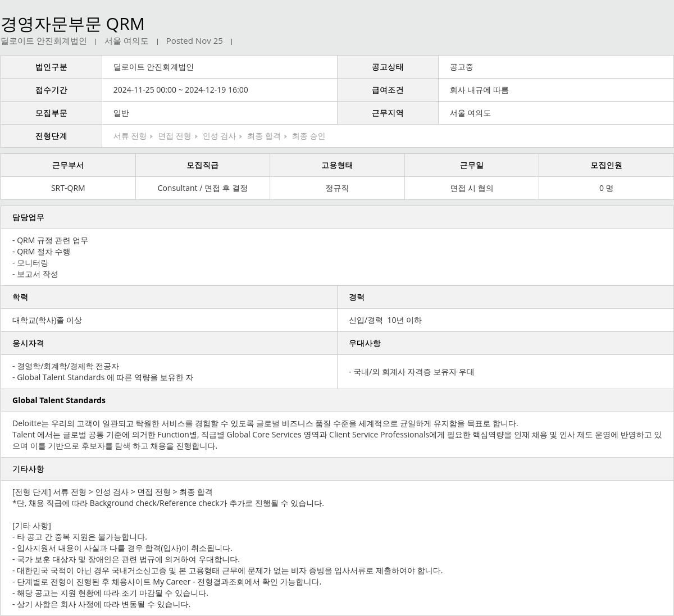Click the 일반 recruitment category value

coord(121,113)
